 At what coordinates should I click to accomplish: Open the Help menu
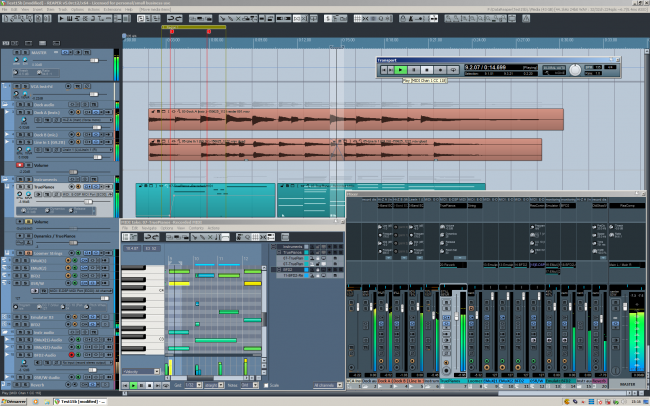129,9
